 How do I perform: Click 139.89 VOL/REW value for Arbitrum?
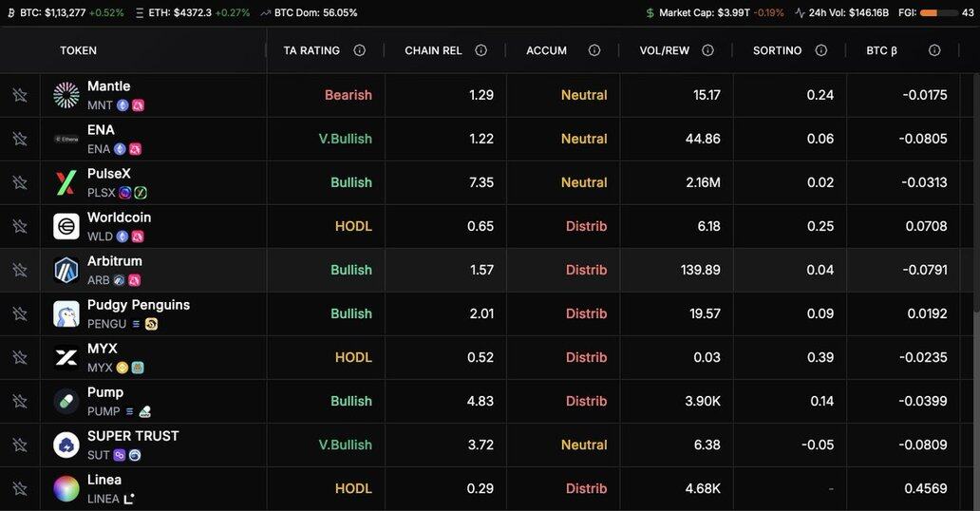coord(700,270)
